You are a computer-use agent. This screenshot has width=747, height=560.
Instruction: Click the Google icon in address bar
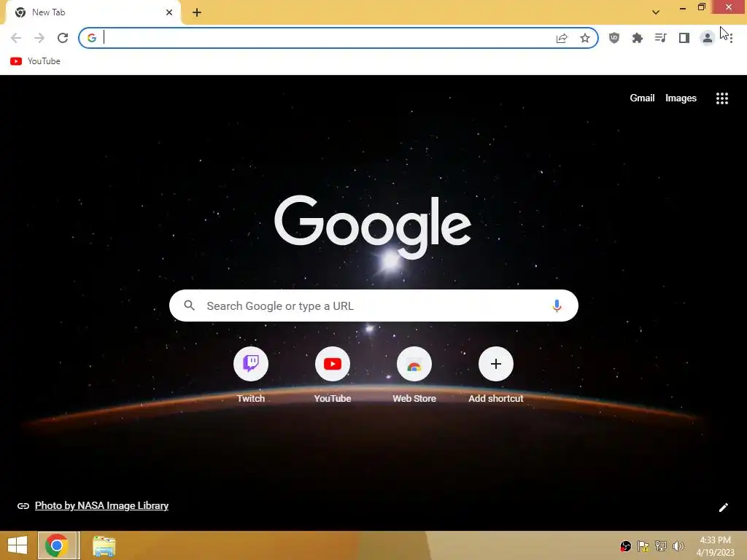(x=92, y=38)
